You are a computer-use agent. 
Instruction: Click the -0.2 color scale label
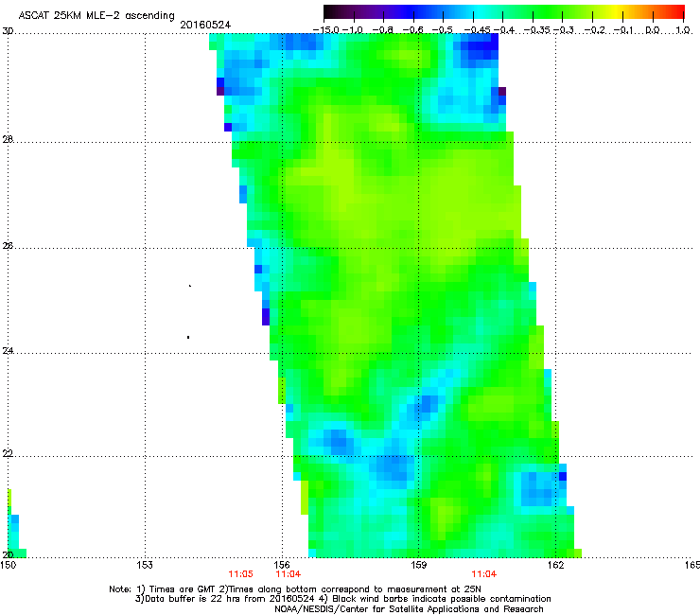595,30
